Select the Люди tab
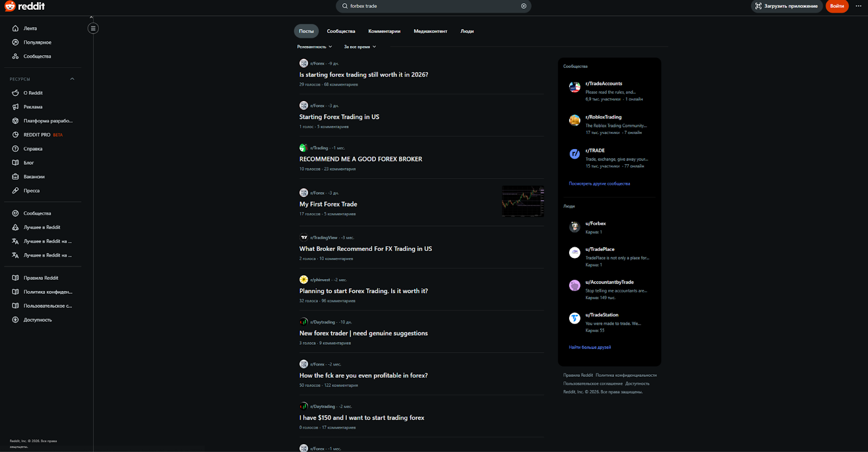 [467, 31]
